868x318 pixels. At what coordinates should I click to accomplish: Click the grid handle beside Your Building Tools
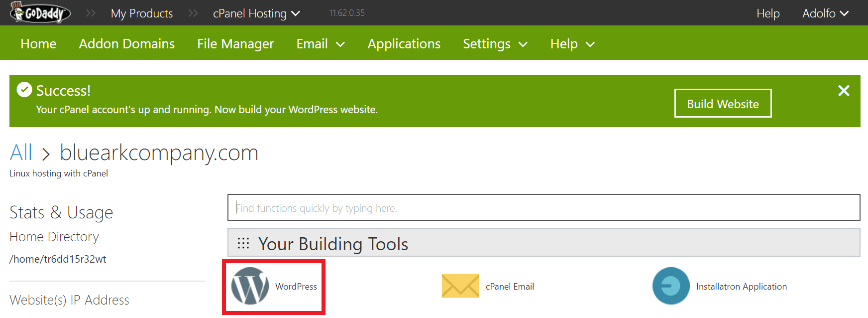(x=243, y=243)
